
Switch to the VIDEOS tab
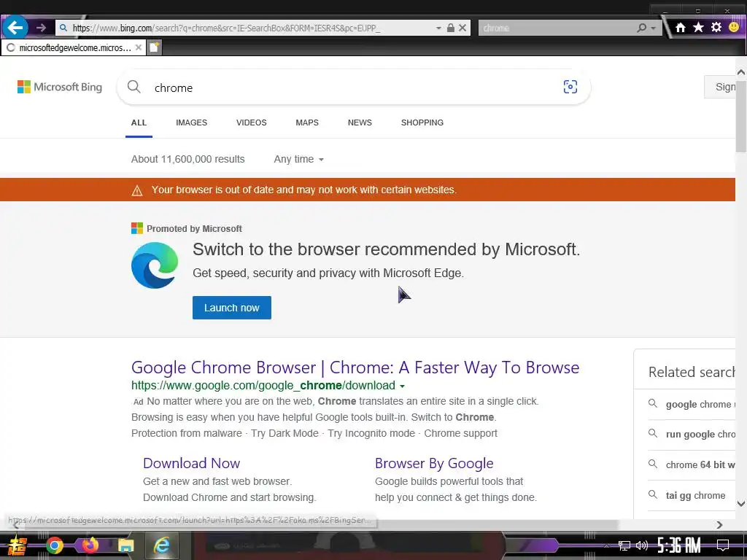coord(251,122)
